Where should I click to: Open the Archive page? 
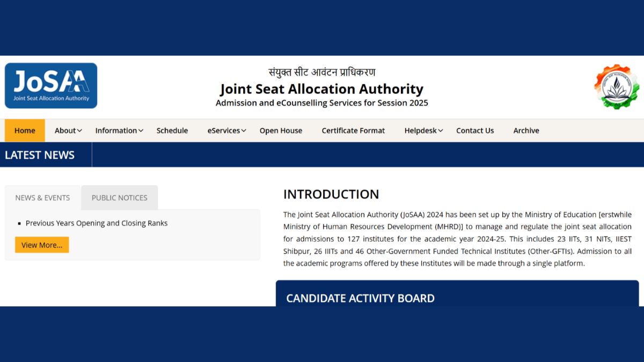tap(526, 130)
